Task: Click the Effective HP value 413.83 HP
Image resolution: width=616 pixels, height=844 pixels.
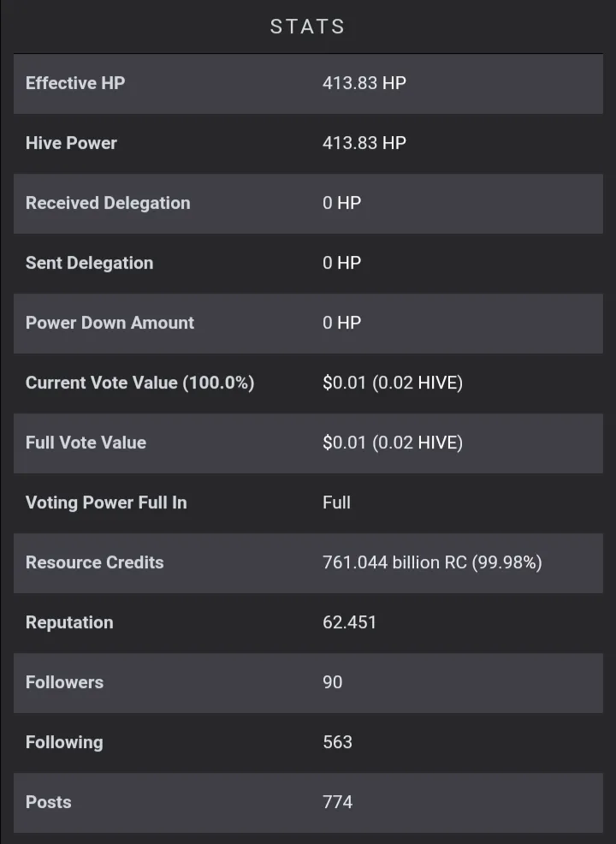Action: click(x=364, y=83)
